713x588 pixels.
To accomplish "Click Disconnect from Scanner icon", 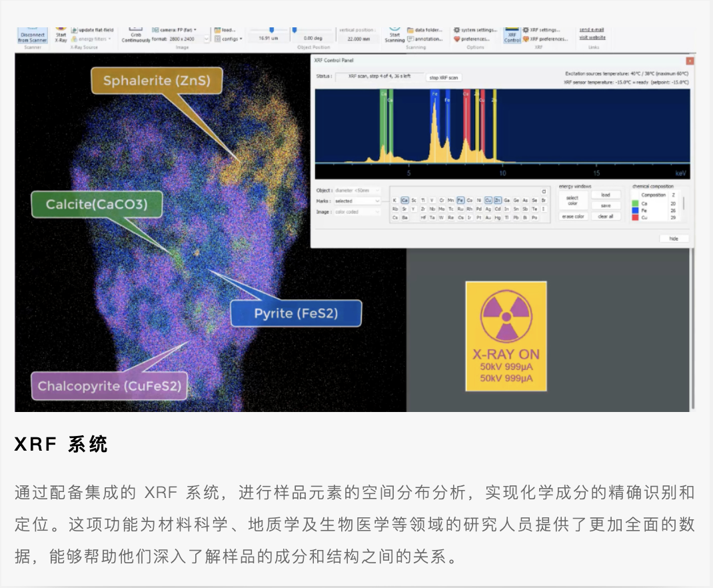I will tap(32, 36).
